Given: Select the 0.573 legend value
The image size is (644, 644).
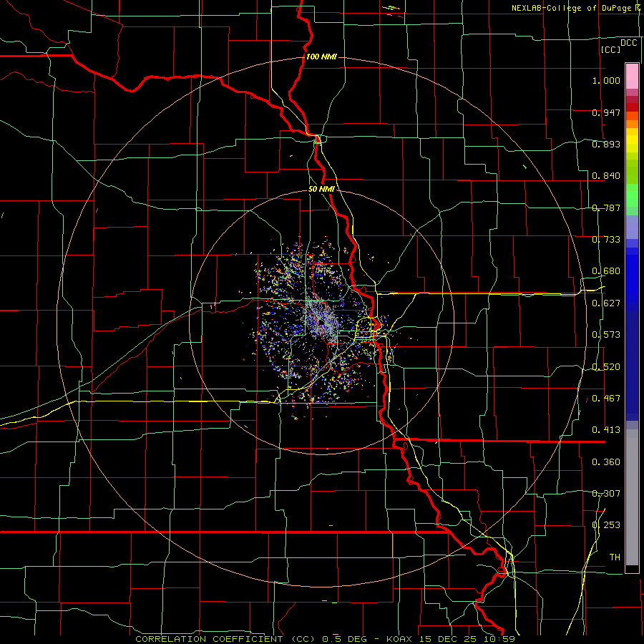Looking at the screenshot, I should [606, 335].
